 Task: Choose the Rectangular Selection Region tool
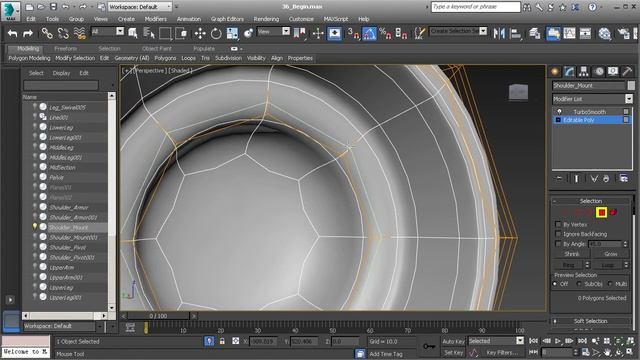tap(165, 33)
